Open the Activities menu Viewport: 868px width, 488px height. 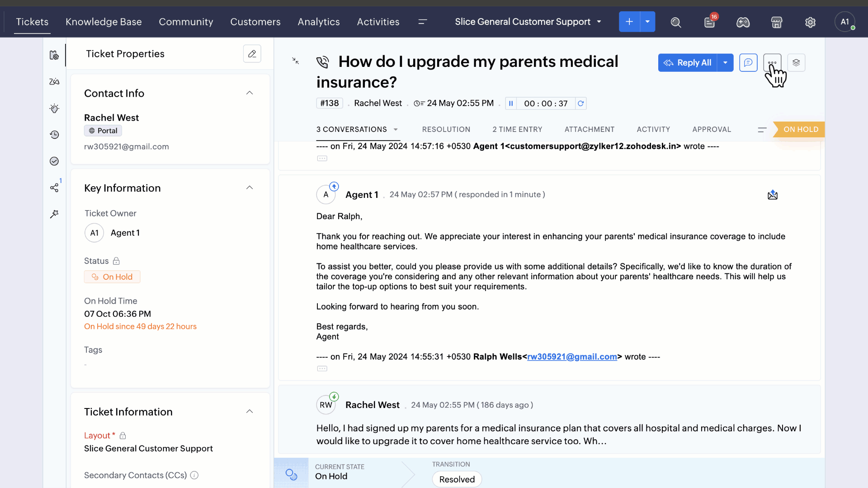378,22
